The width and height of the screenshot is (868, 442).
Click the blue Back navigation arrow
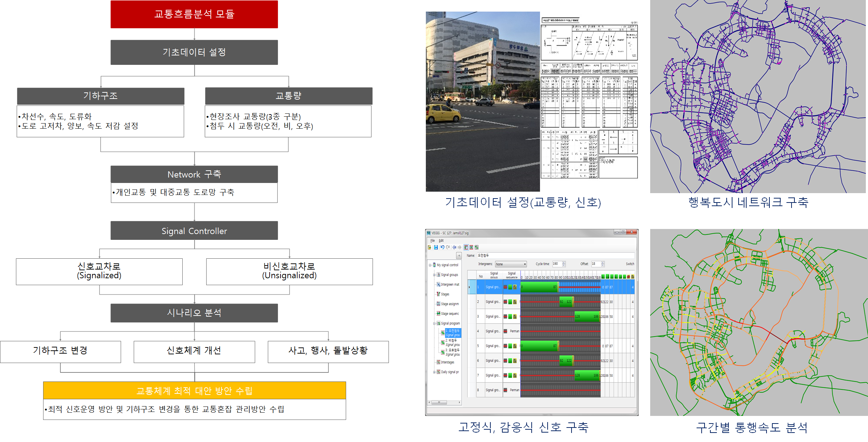pyautogui.click(x=454, y=247)
